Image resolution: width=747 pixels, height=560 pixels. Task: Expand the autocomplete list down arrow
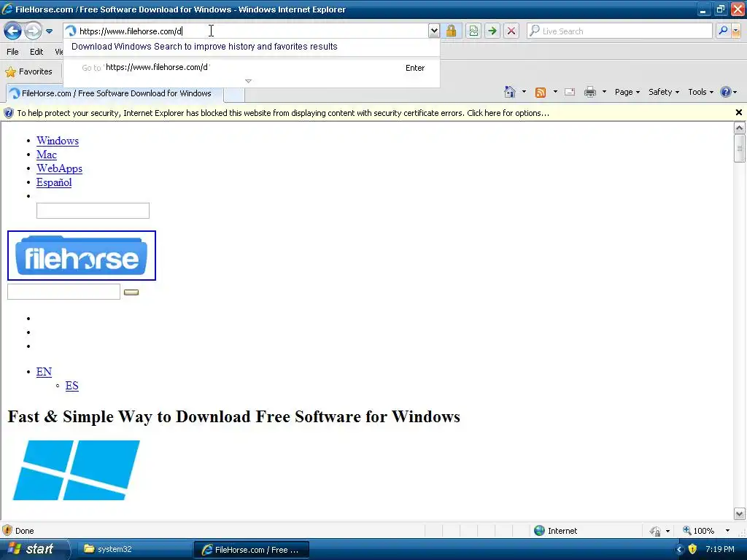[x=248, y=81]
